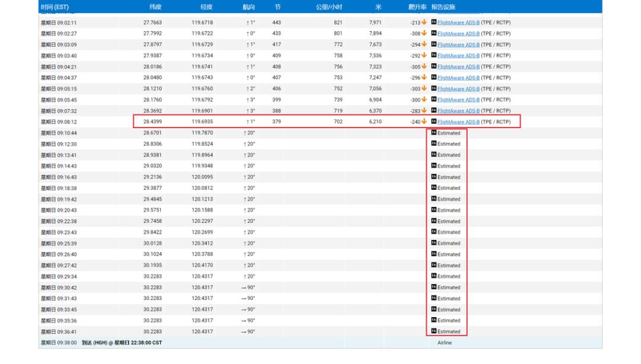Click the FA icon beside Estimated at 09:36:41
Viewport: 641px width, 364px height.
pyautogui.click(x=434, y=331)
